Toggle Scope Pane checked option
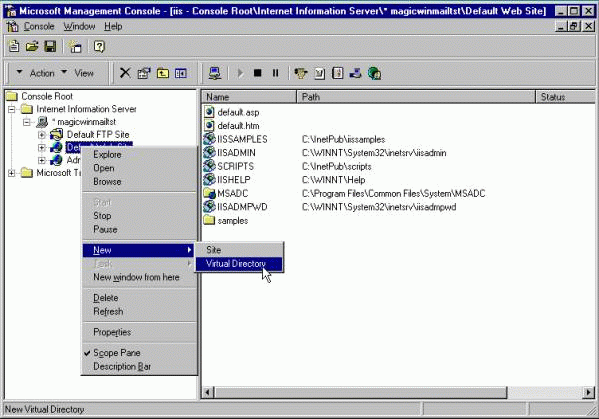 coord(139,353)
